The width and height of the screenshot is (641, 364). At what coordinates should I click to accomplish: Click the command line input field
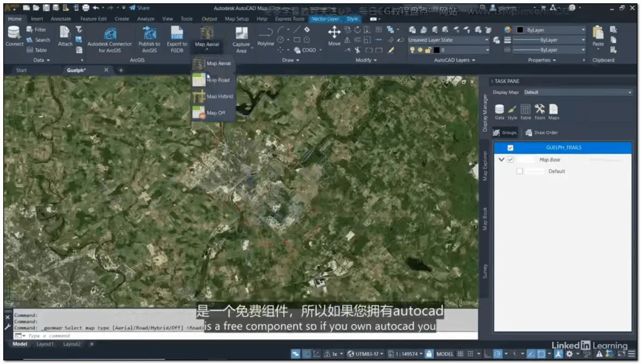pyautogui.click(x=245, y=336)
